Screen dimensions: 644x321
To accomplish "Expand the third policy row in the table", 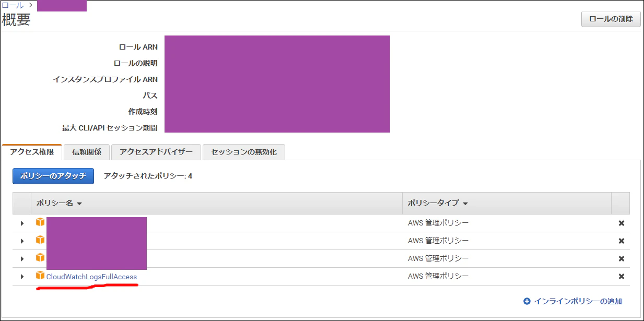I will 22,259.
